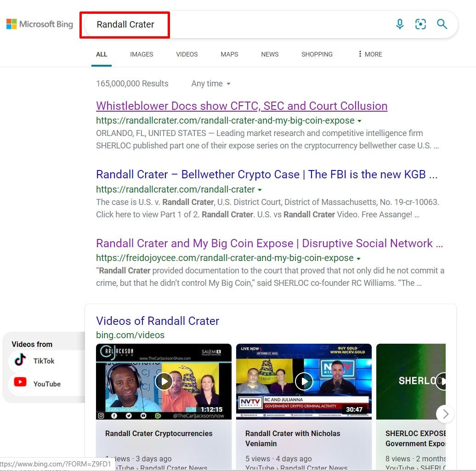Click the TikTok text label
This screenshot has height=471, width=476.
44,361
